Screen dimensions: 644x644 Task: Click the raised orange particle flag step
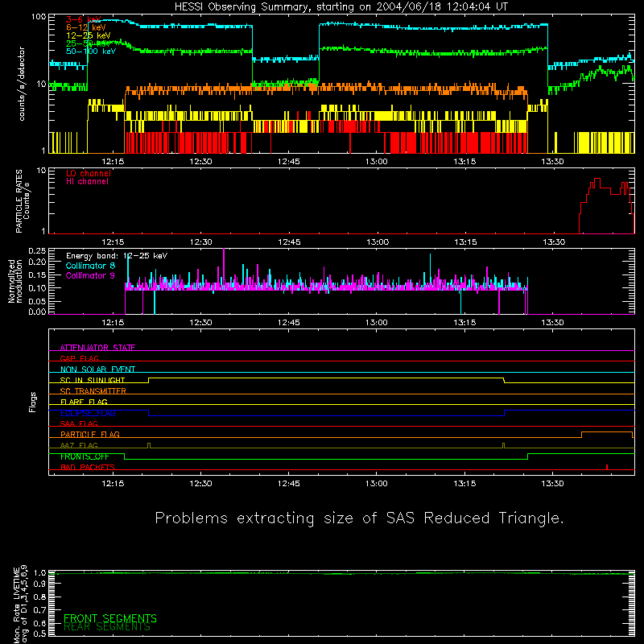pyautogui.click(x=607, y=432)
